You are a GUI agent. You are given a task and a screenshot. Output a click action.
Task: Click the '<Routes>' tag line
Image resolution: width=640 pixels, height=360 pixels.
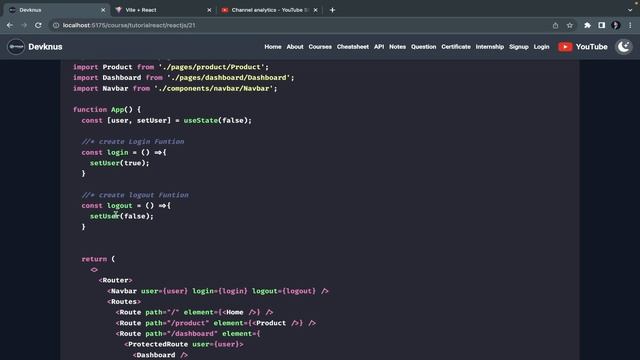click(124, 301)
